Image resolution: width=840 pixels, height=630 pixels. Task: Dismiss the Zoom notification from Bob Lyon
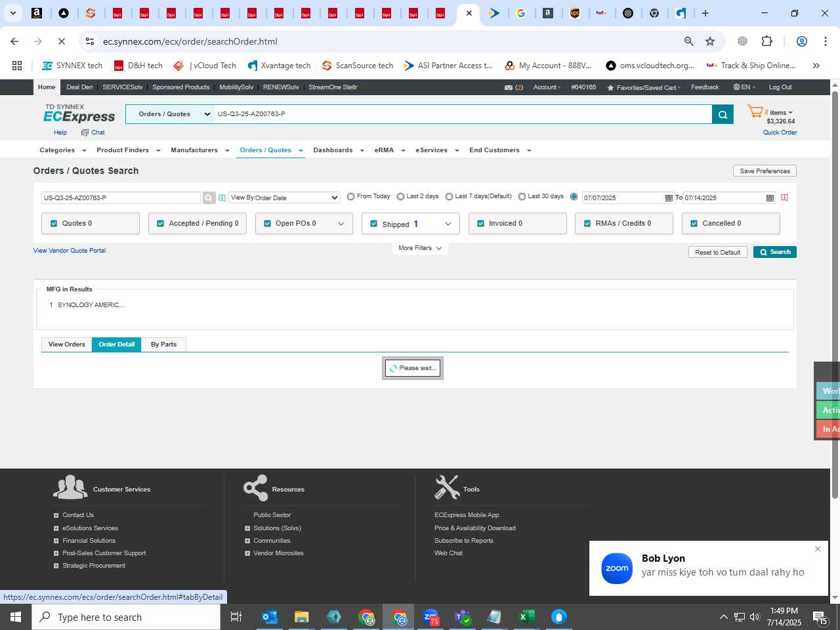tap(818, 549)
